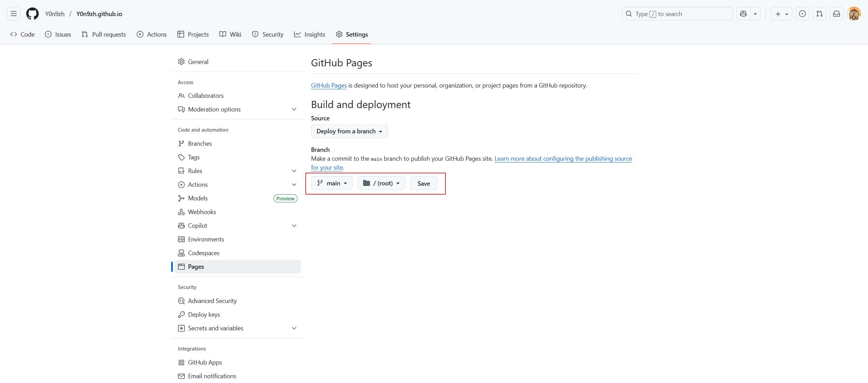Open the user avatar menu
Viewport: 868px width, 383px height.
pyautogui.click(x=854, y=14)
